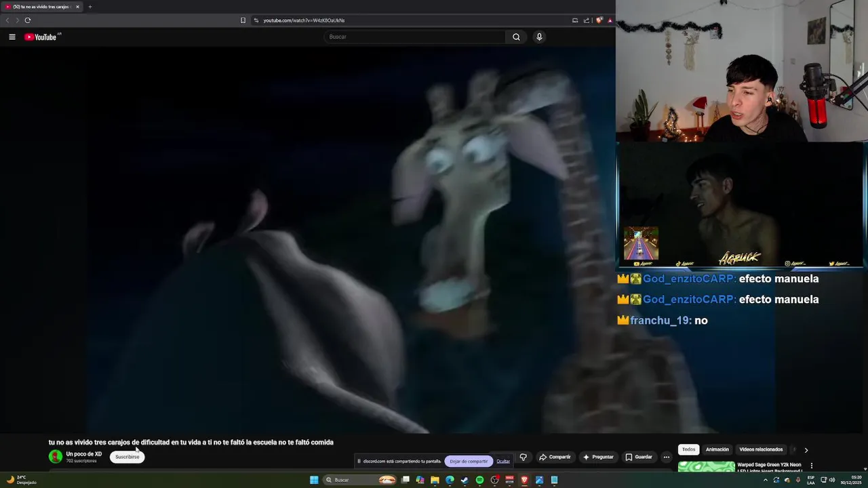This screenshot has width=868, height=488.
Task: Go to the YouTube home logo
Action: (42, 37)
